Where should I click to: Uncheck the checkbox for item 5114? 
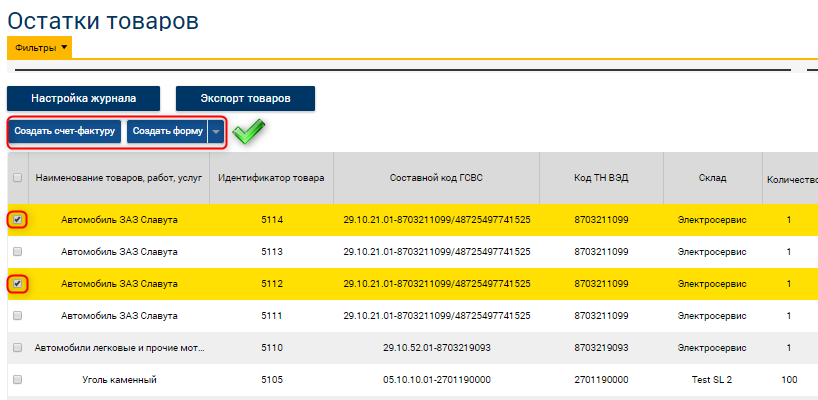click(18, 220)
